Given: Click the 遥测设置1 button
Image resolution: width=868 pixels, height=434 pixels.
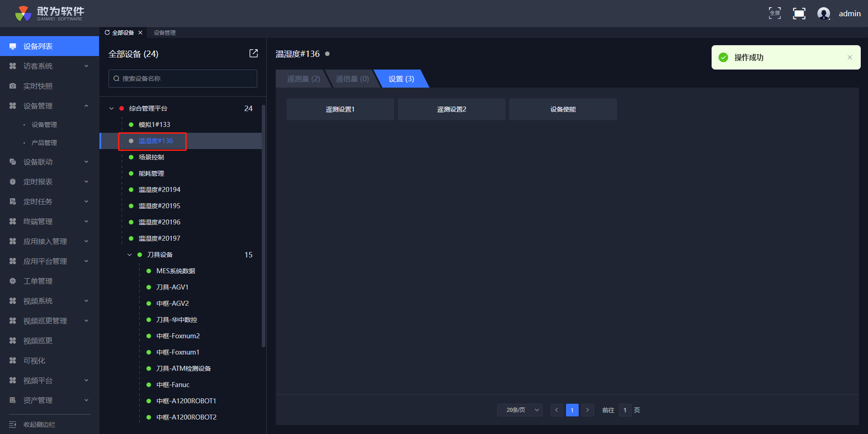Looking at the screenshot, I should [340, 109].
